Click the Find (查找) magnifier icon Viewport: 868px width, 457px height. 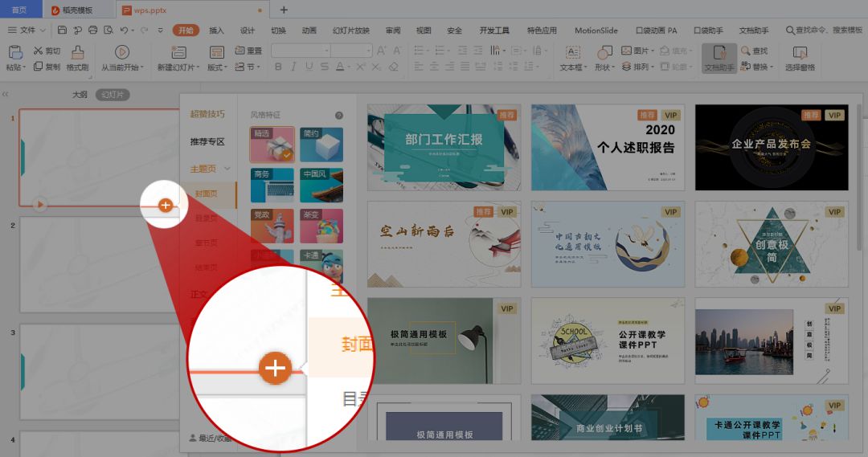[746, 51]
